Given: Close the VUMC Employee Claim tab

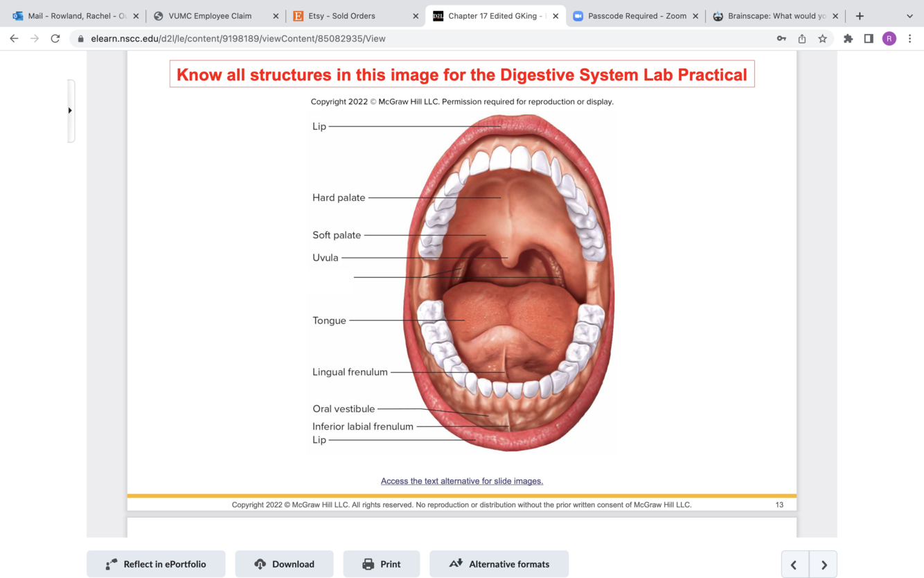Looking at the screenshot, I should coord(276,16).
